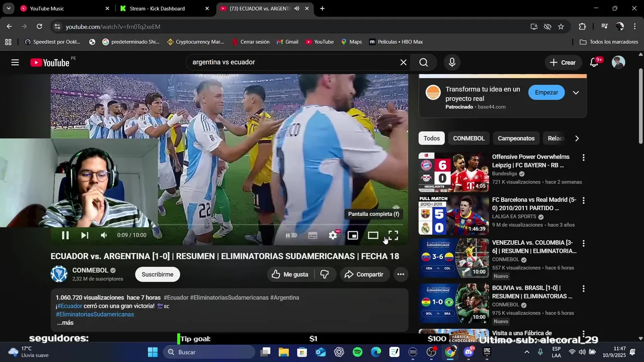Toggle the autoplay switch in player
This screenshot has width=644, height=362.
coord(292,235)
